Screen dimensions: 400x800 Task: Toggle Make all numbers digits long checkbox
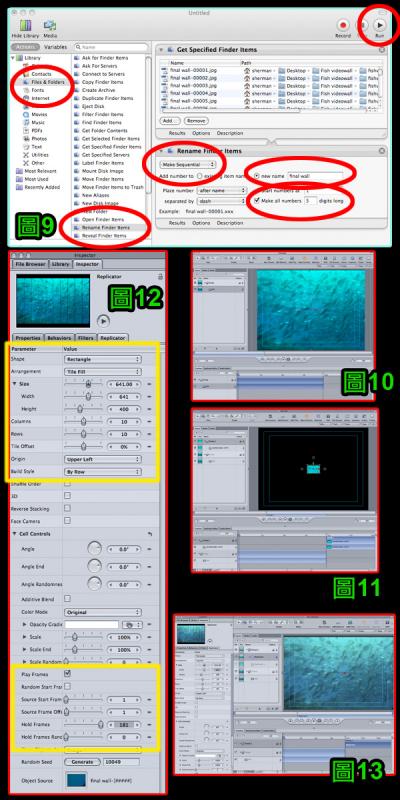pyautogui.click(x=257, y=201)
